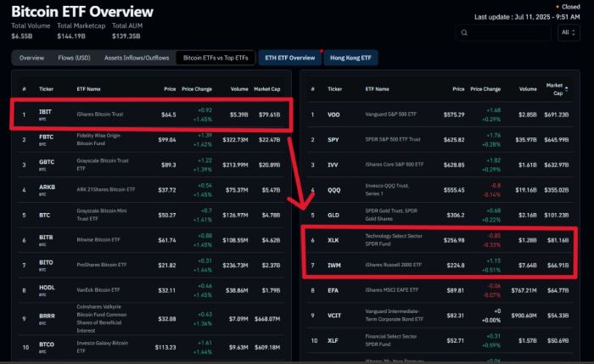
Task: Sort Bitcoin ETF table by Market Cap
Action: (274, 88)
